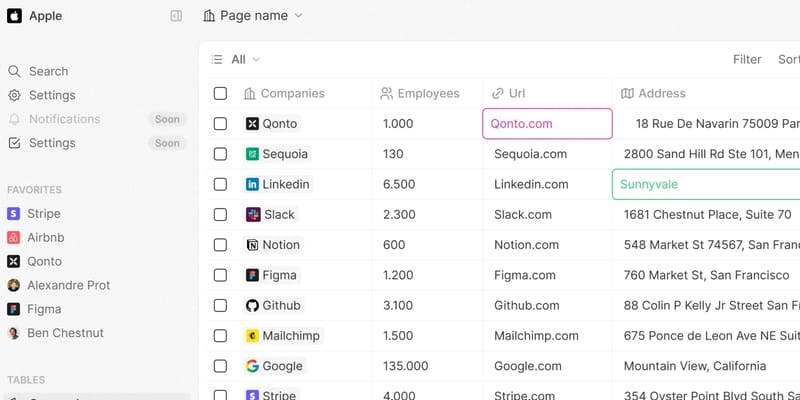Click the Companies column header
The height and width of the screenshot is (400, 800).
coord(284,93)
